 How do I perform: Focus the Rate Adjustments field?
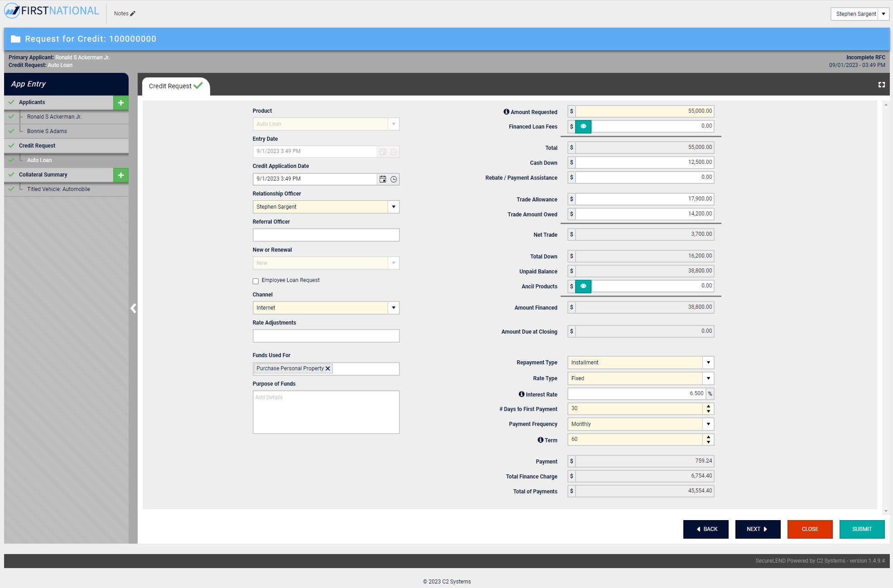(326, 336)
